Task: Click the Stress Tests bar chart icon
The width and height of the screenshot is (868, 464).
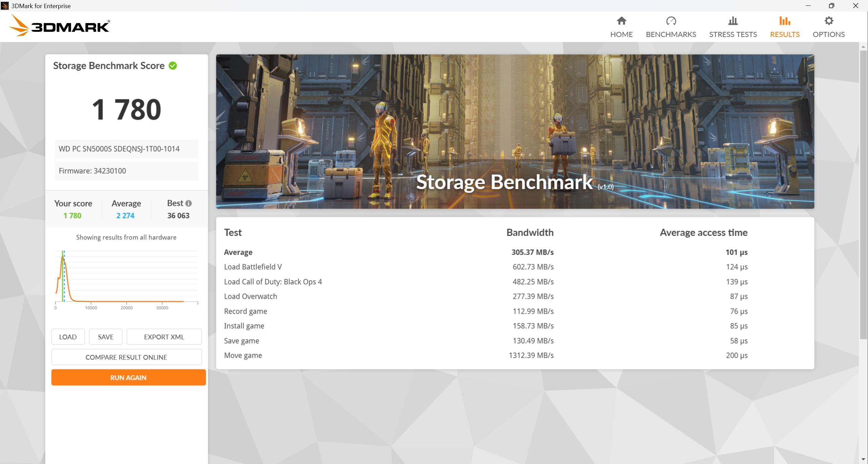Action: [733, 21]
